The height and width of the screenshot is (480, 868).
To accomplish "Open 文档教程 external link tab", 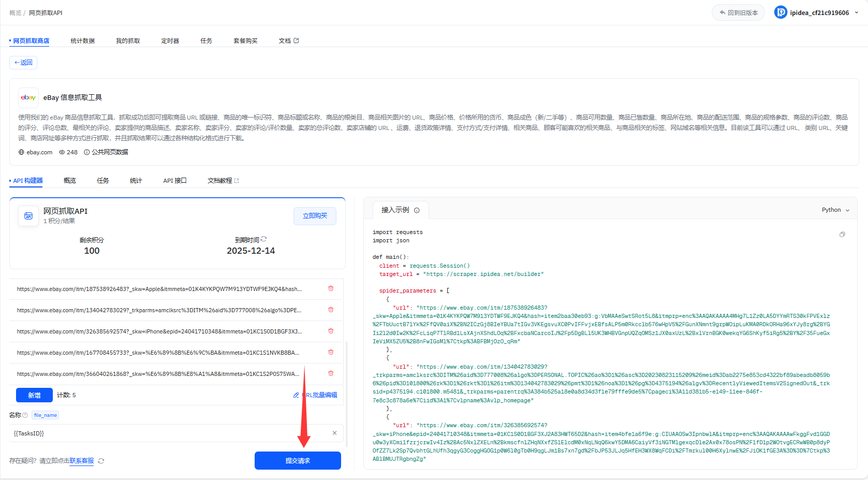I will coord(223,181).
